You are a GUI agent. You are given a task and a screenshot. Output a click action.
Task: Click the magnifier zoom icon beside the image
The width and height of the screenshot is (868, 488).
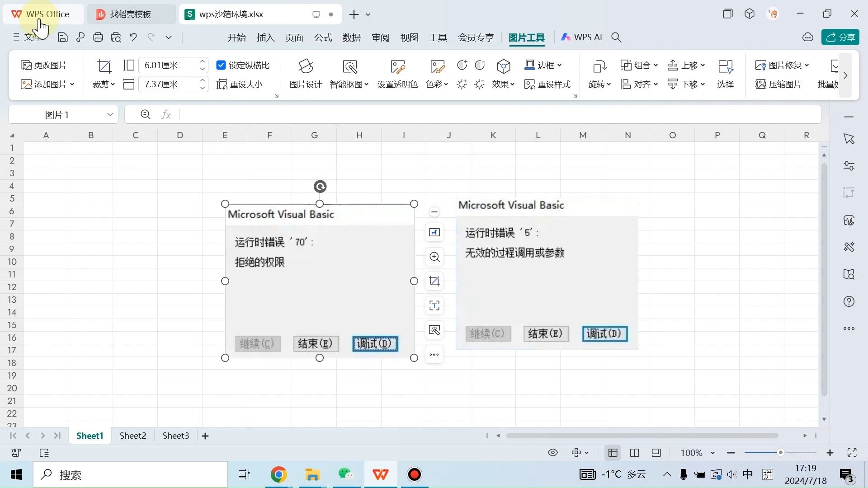point(434,257)
